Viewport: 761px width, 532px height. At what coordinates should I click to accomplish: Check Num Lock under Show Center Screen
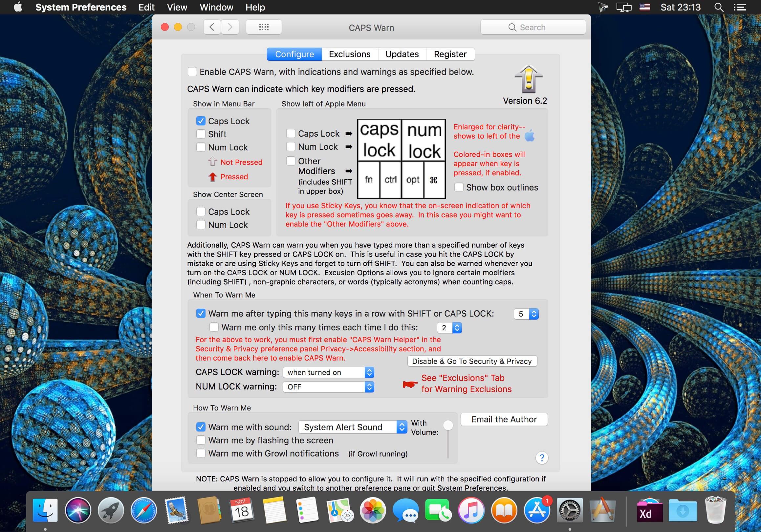click(x=201, y=225)
